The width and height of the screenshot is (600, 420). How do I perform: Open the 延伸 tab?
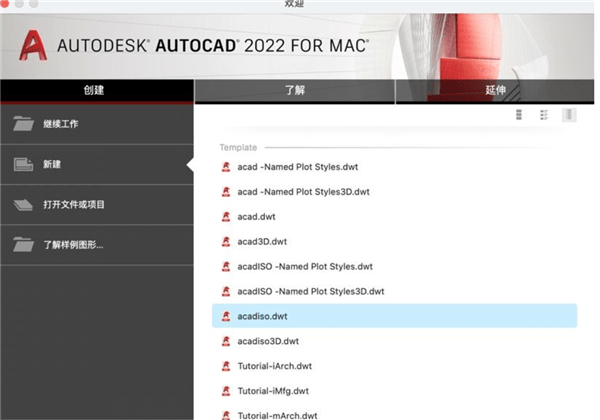pos(495,91)
